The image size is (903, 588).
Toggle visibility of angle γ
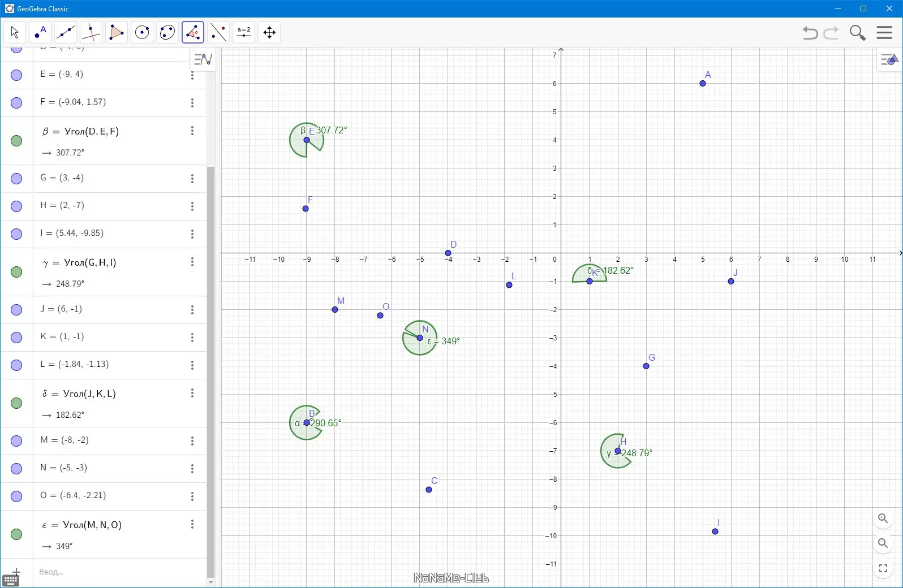pyautogui.click(x=16, y=272)
